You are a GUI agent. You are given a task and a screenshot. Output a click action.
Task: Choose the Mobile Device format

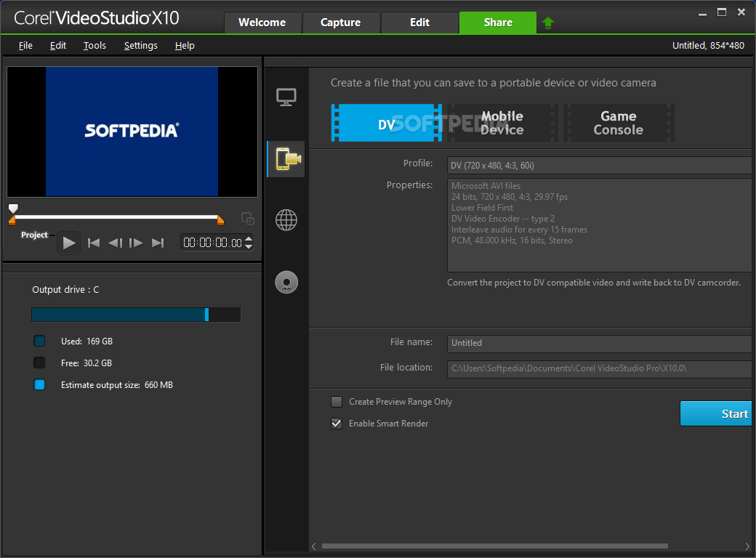point(502,123)
